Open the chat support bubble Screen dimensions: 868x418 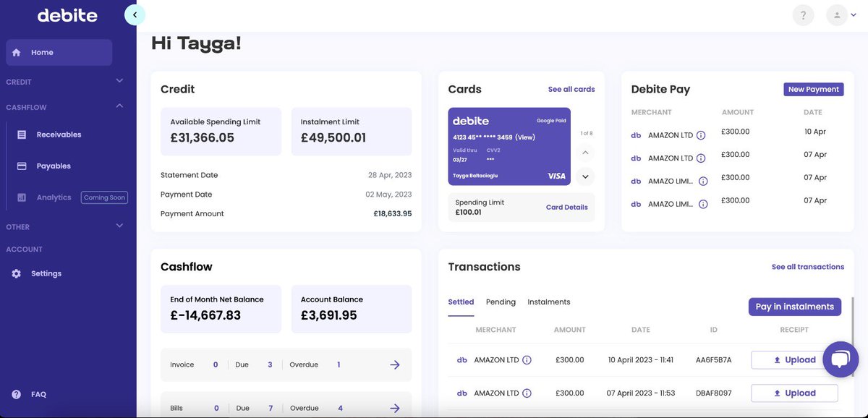tap(840, 359)
